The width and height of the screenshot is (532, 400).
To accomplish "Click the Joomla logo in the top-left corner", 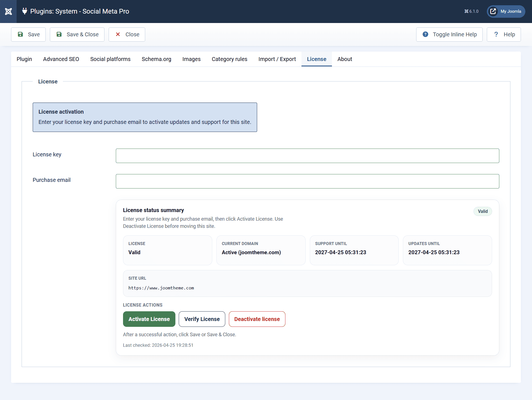I will [x=8, y=11].
